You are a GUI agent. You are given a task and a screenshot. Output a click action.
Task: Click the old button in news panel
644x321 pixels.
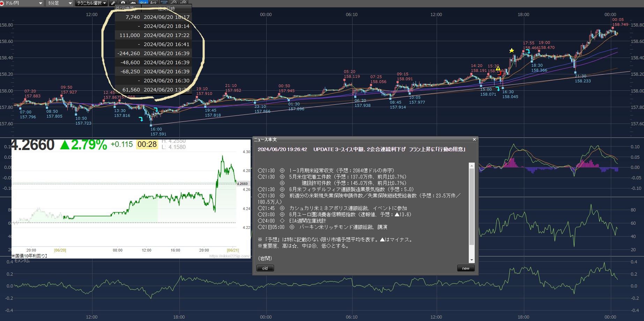coord(265,268)
